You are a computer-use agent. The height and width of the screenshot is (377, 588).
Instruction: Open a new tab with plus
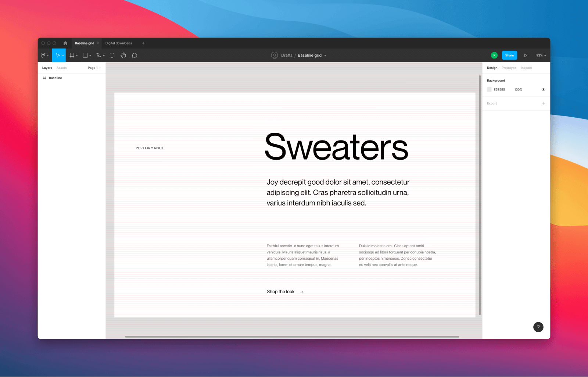click(x=143, y=43)
